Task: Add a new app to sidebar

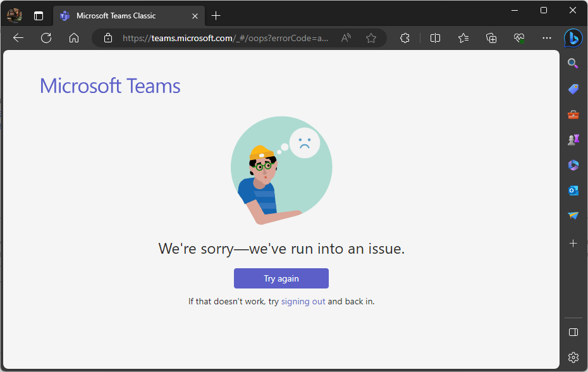Action: [x=573, y=243]
